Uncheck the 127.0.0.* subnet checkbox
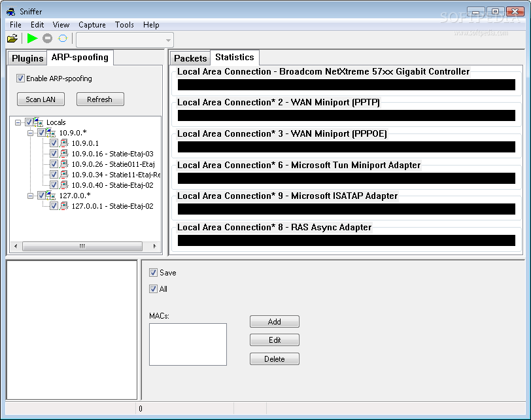 (41, 196)
